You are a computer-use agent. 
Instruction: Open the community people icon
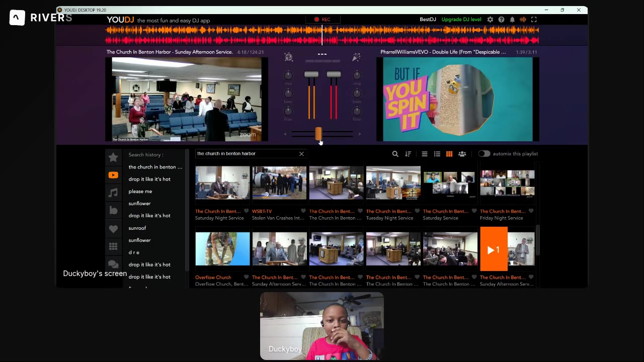coord(462,154)
